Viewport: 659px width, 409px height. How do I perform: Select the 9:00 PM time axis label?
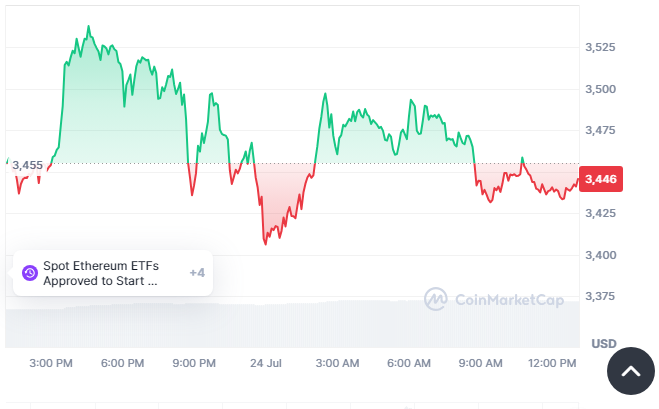pyautogui.click(x=193, y=363)
